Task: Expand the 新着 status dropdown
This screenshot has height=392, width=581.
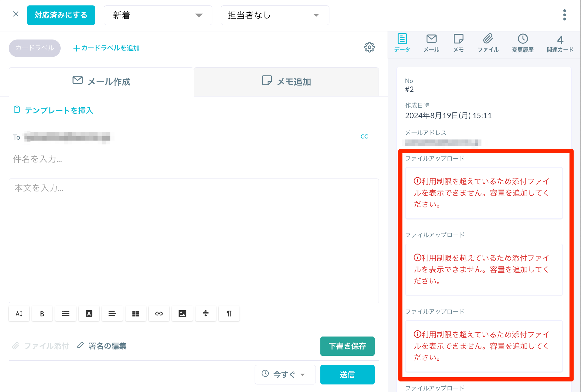Action: click(x=158, y=15)
